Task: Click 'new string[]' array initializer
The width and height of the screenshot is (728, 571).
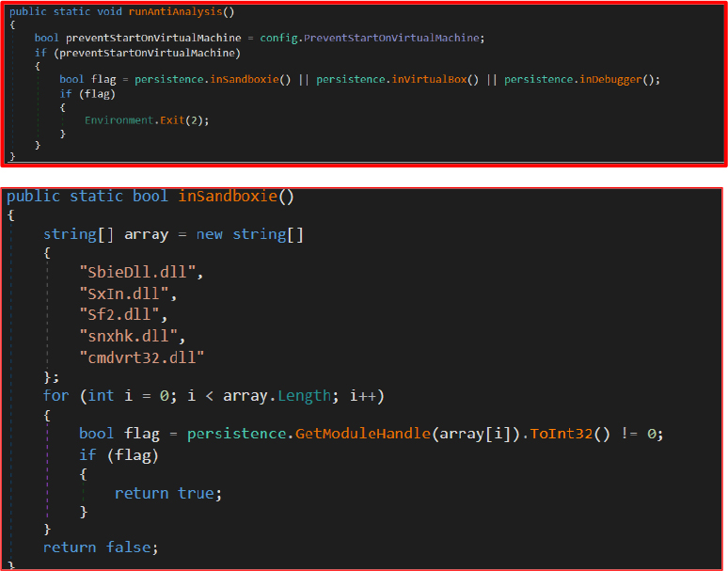Action: [x=250, y=234]
